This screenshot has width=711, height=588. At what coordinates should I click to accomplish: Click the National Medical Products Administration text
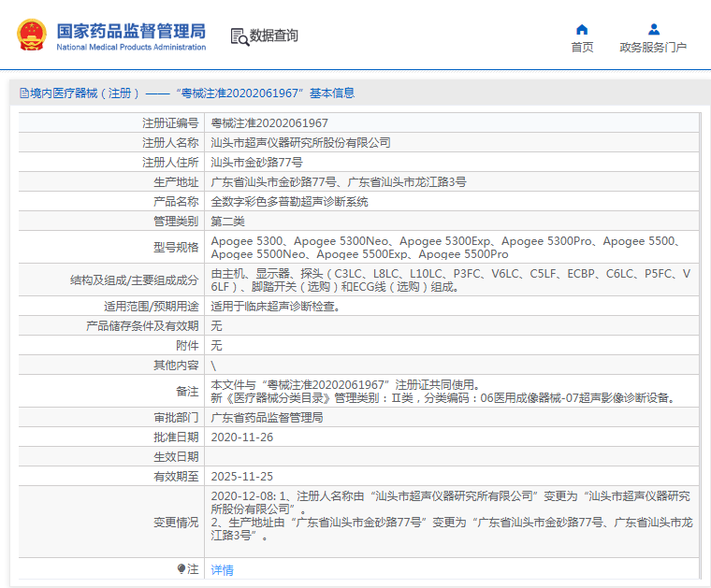tap(131, 47)
